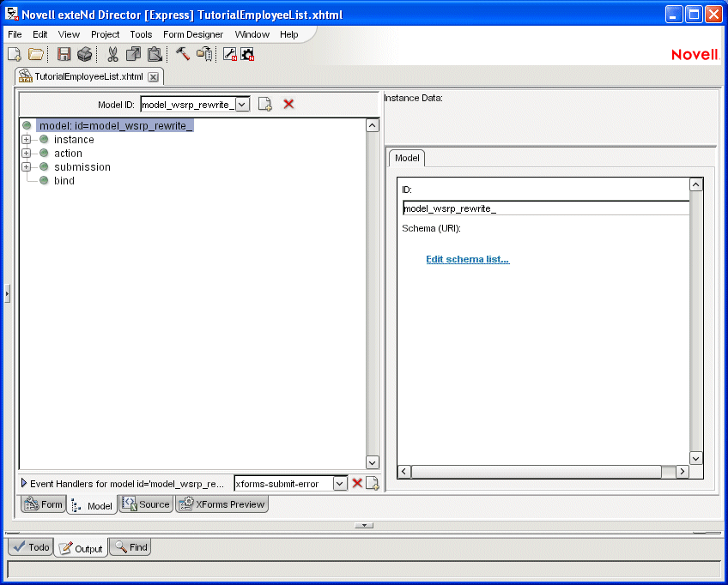The width and height of the screenshot is (728, 585).
Task: Add a new model beside Model ID
Action: tap(265, 105)
